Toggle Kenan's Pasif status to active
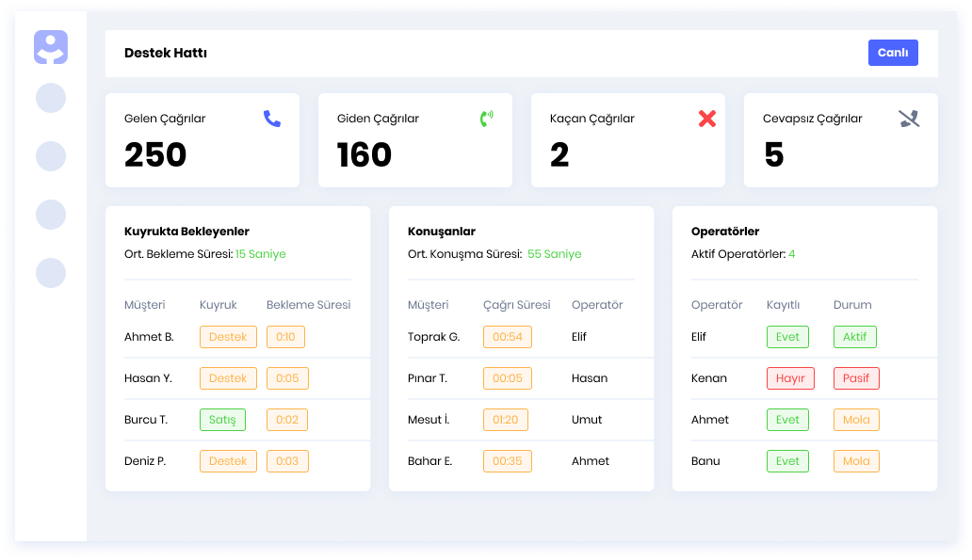The width and height of the screenshot is (972, 560). coord(856,377)
